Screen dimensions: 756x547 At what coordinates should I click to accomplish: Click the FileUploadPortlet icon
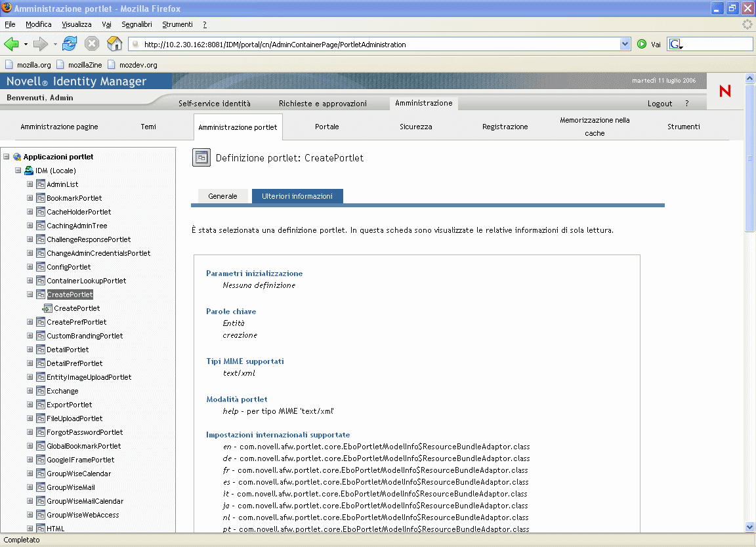41,418
